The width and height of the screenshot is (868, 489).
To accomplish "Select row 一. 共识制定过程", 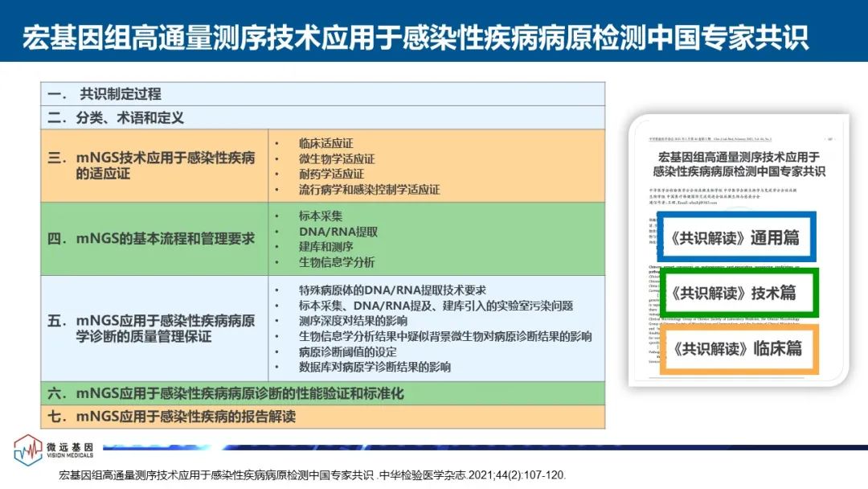I will click(121, 94).
